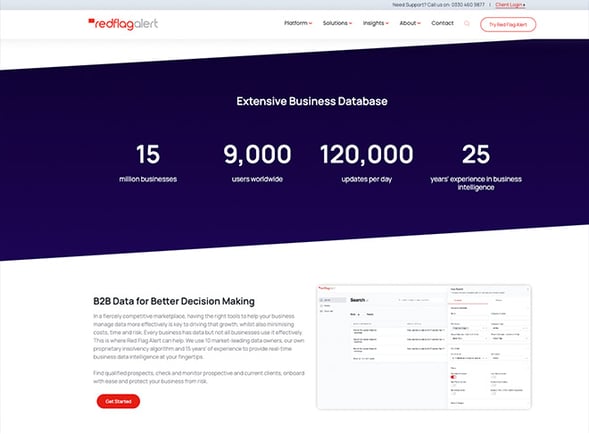Click the Try Red Flag Alert button
The image size is (589, 434).
508,24
